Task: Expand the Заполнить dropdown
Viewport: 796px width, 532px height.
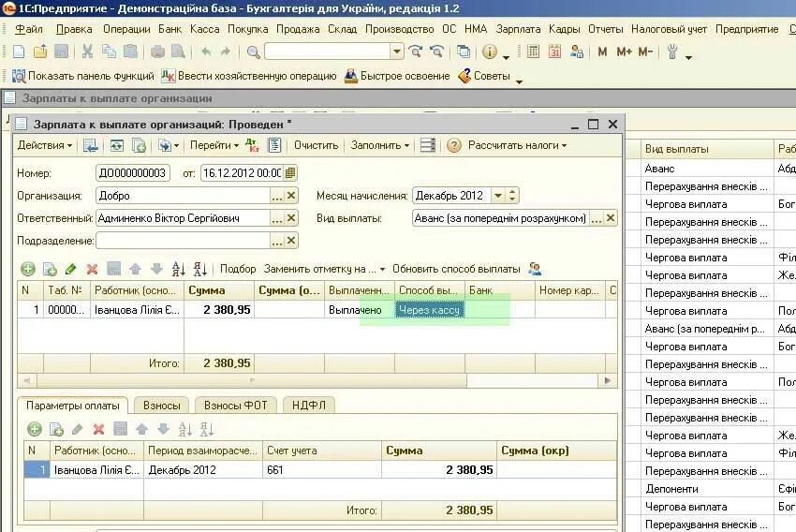Action: 379,145
